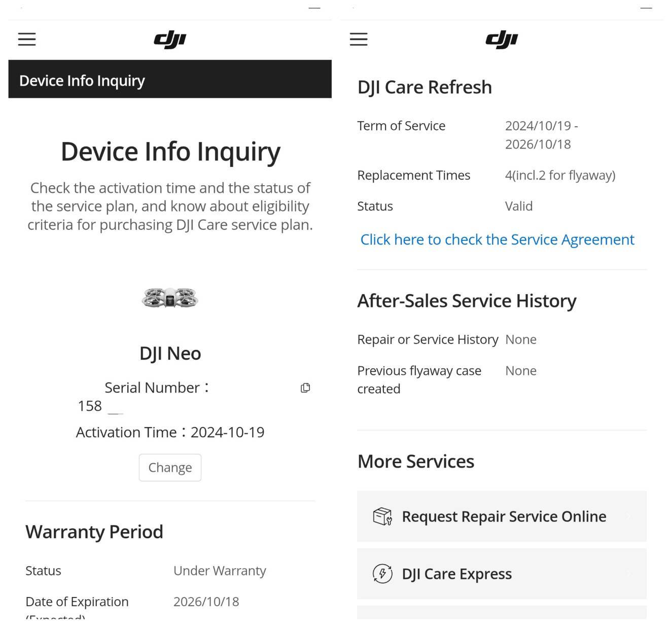Open the hamburger menu on the Device Info Inquiry page
The image size is (672, 627).
click(x=27, y=39)
